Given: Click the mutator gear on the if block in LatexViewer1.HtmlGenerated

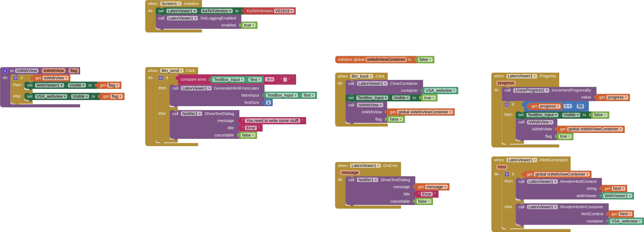Looking at the screenshot, I should pos(507,174).
